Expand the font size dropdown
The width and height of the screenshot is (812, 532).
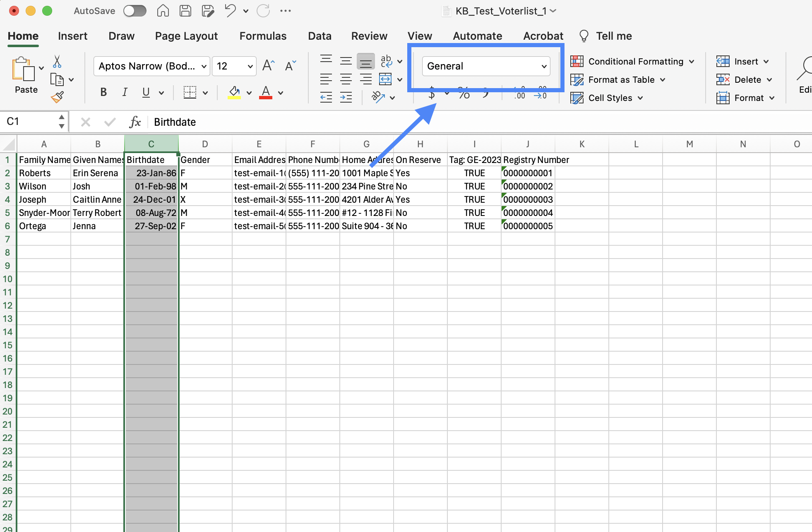250,66
